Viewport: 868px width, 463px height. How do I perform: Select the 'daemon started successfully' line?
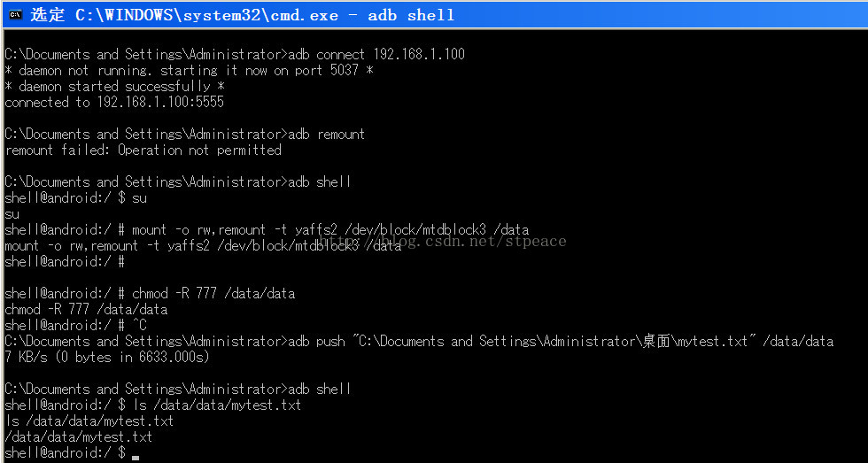click(x=114, y=87)
